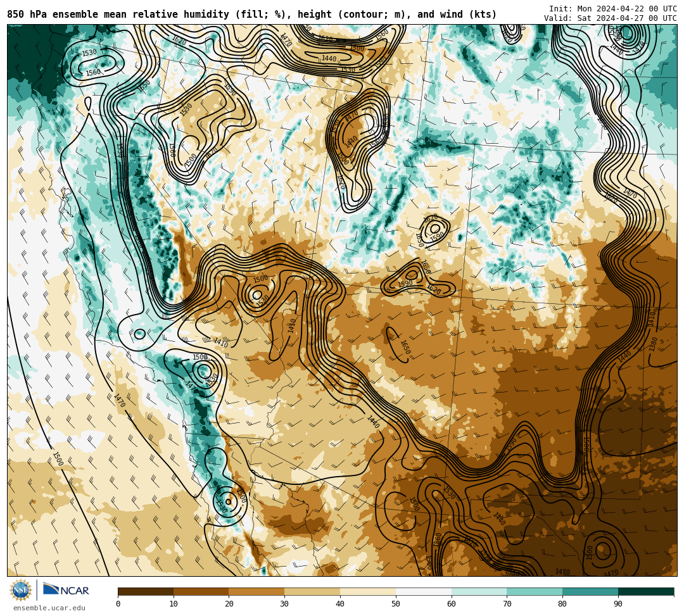Select the 80-90% teal colorbar swatch
684x616 pixels.
(x=590, y=591)
